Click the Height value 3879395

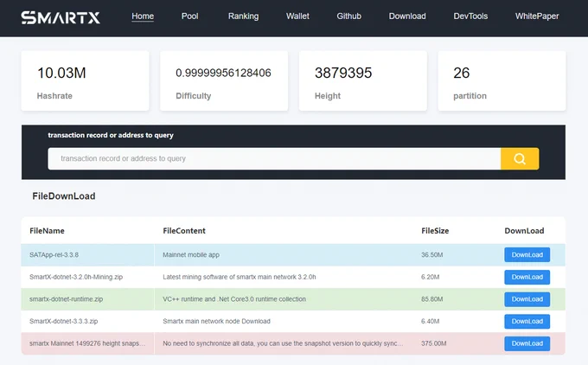(343, 73)
